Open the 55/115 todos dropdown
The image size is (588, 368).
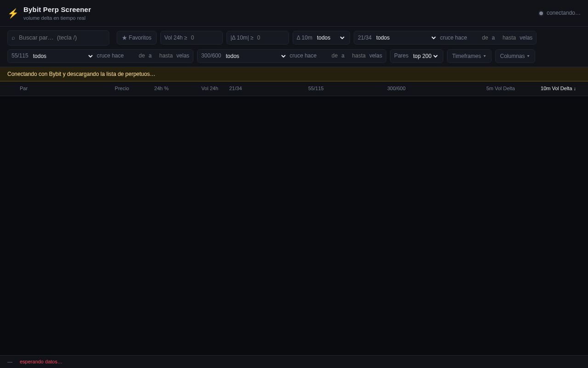click(62, 56)
